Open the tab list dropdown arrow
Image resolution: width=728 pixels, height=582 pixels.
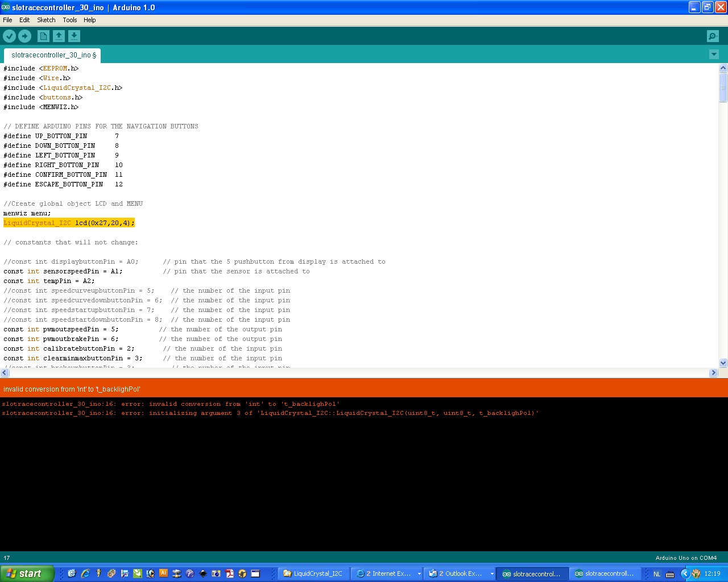(714, 55)
